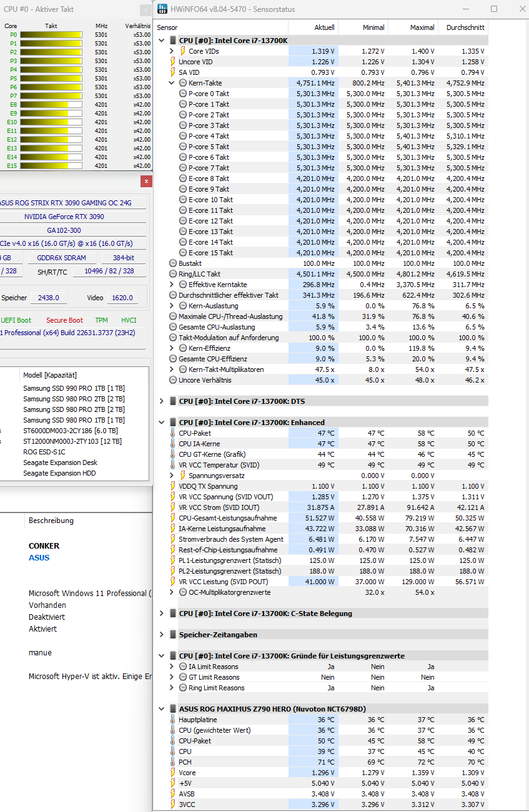Click the lightning icon beside VDDQ TX Spannung

pyautogui.click(x=173, y=486)
